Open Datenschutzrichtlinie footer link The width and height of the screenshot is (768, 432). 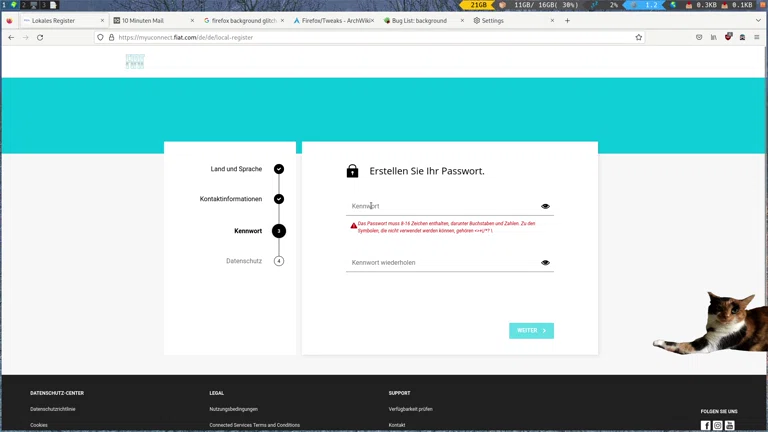coord(53,409)
